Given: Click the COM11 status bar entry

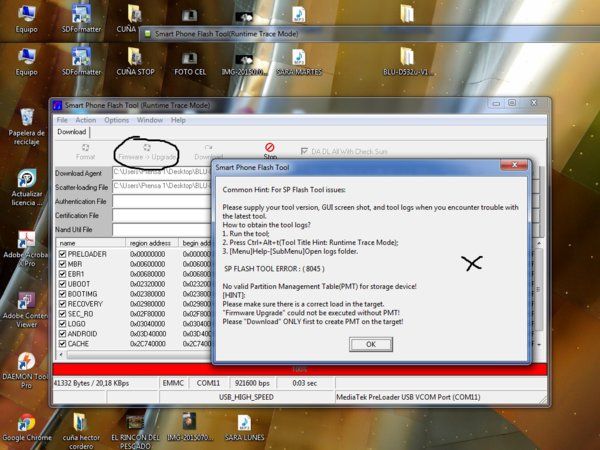Looking at the screenshot, I should click(x=208, y=383).
